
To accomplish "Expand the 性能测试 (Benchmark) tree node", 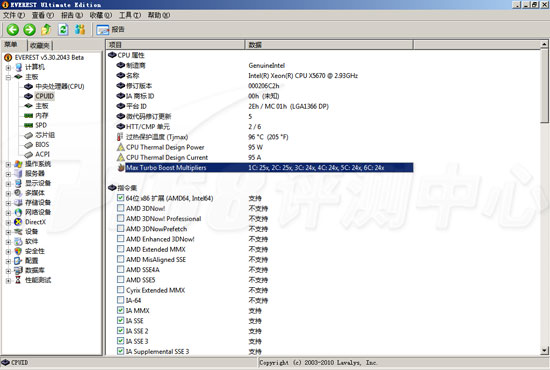I will [x=8, y=280].
